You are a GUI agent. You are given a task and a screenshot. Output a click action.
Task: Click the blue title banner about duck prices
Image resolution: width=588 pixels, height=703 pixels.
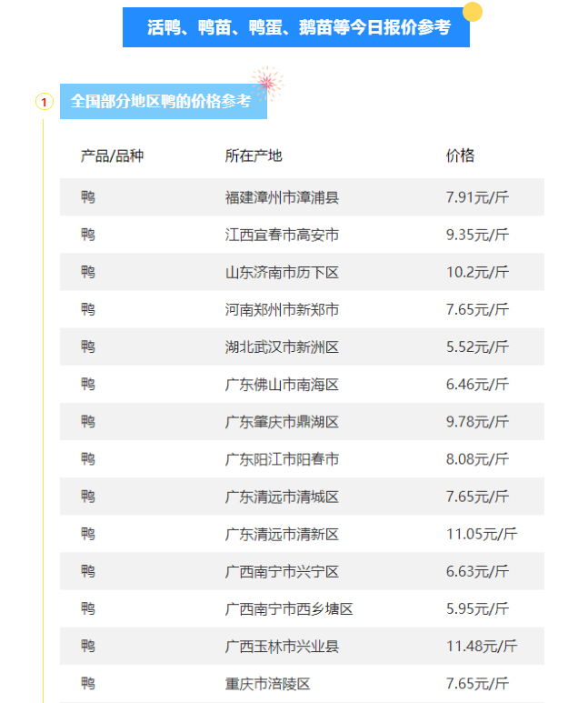(298, 28)
